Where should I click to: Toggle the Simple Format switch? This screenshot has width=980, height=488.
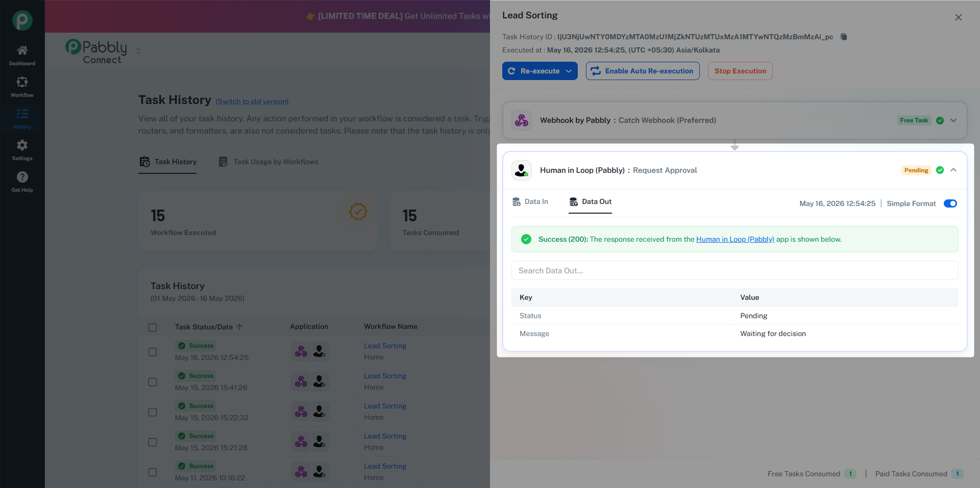coord(950,203)
